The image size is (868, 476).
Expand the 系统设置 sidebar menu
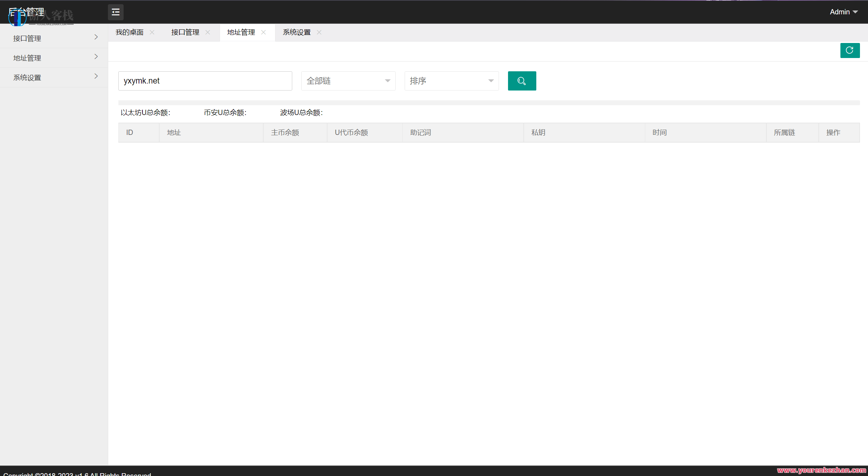(54, 77)
